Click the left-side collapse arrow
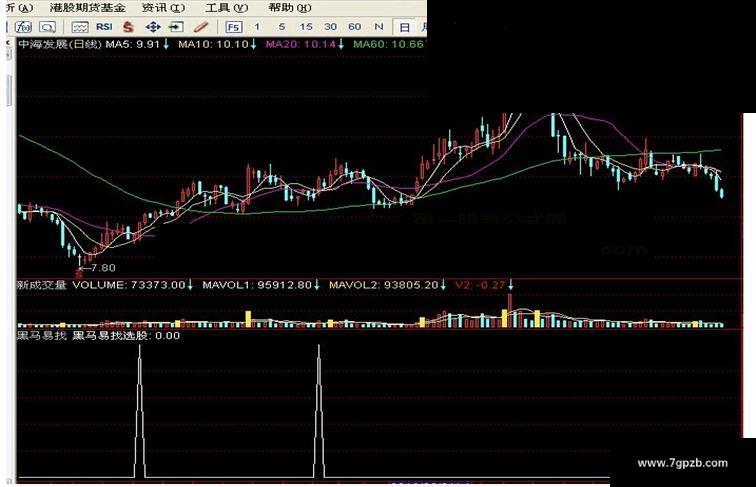Viewport: 756px width, 487px height. pos(8,43)
